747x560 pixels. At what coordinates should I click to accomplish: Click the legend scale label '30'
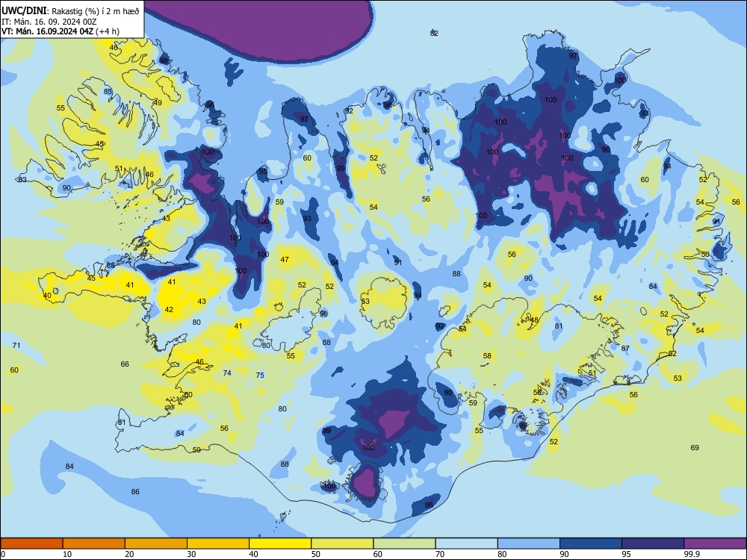(191, 554)
